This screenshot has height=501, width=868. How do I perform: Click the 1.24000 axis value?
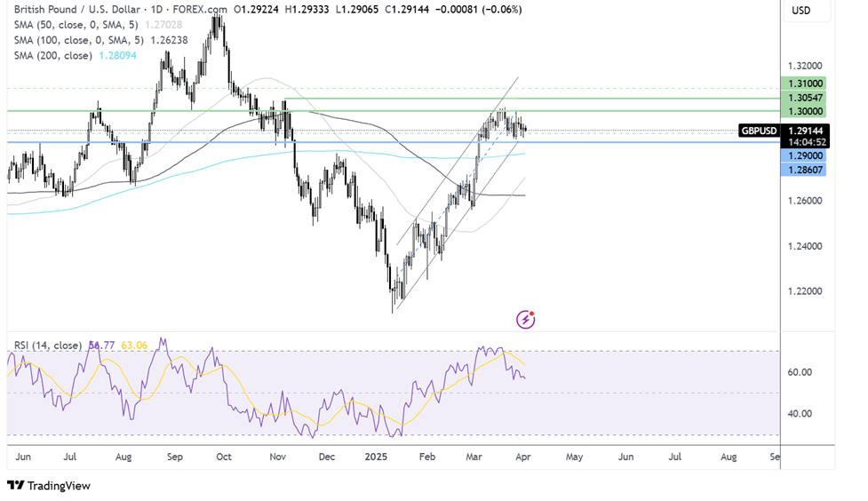click(x=805, y=246)
